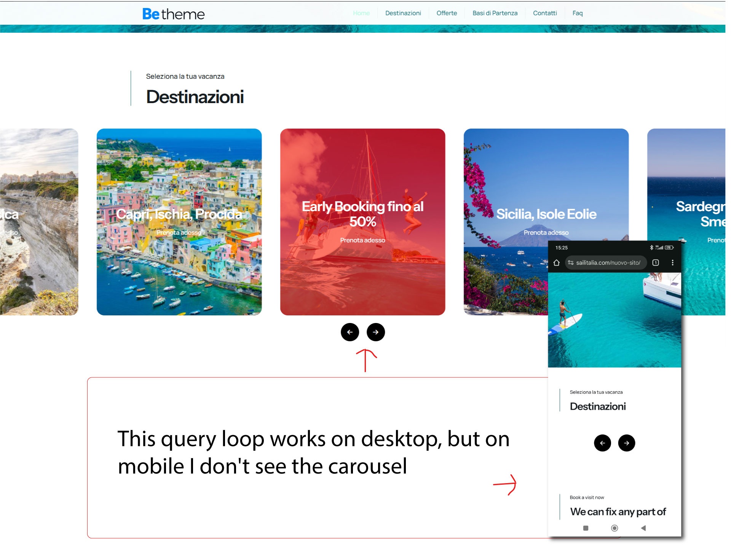
Task: Tap mobile carousel next arrow
Action: (626, 443)
